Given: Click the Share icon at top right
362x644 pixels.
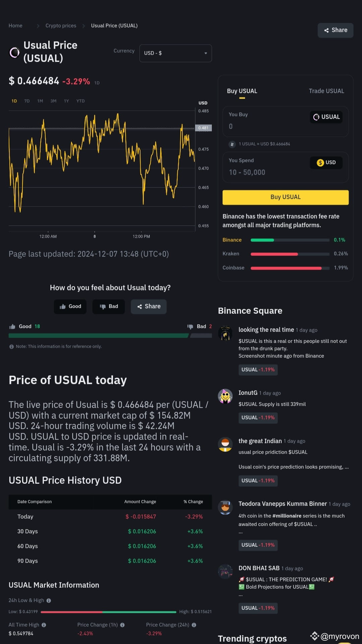Looking at the screenshot, I should coord(327,30).
